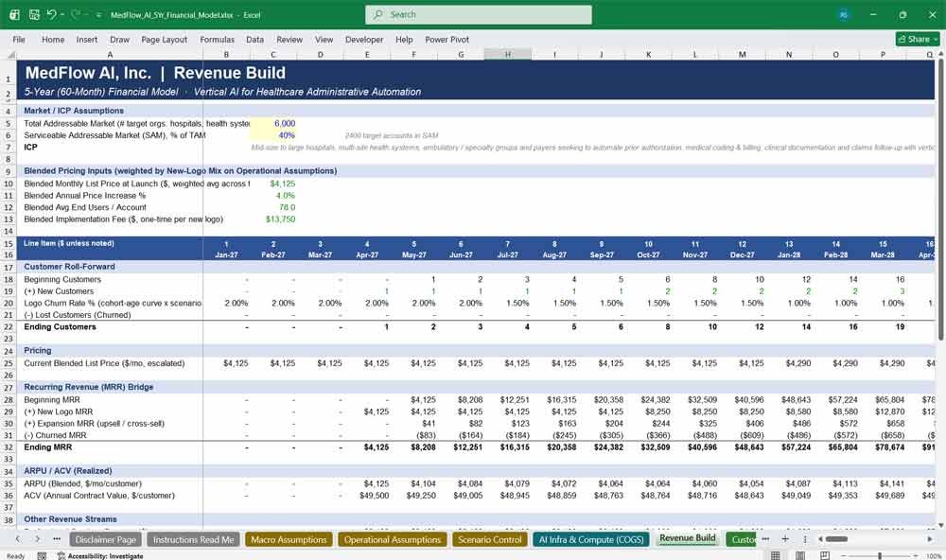Switch to the Home ribbon tab
The height and width of the screenshot is (560, 946).
point(53,39)
